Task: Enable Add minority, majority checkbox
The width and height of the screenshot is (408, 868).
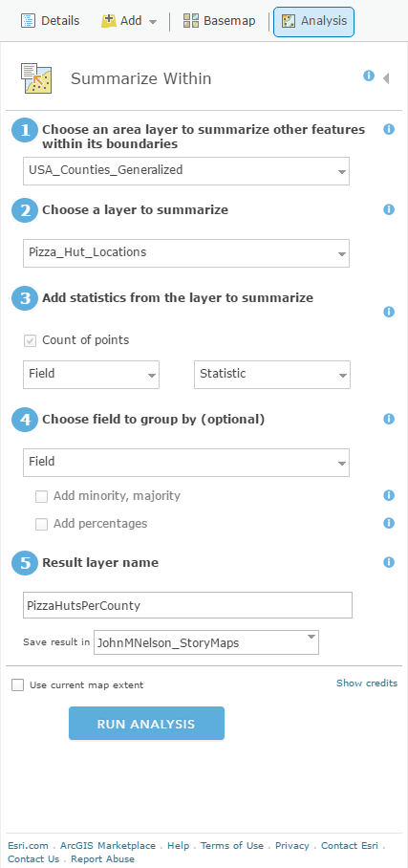Action: [x=41, y=496]
